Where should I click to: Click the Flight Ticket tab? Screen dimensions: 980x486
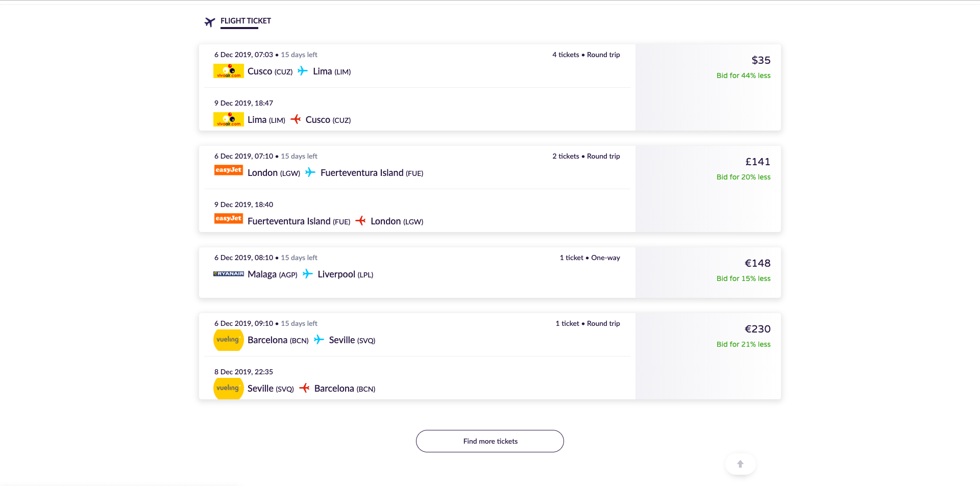pyautogui.click(x=246, y=21)
